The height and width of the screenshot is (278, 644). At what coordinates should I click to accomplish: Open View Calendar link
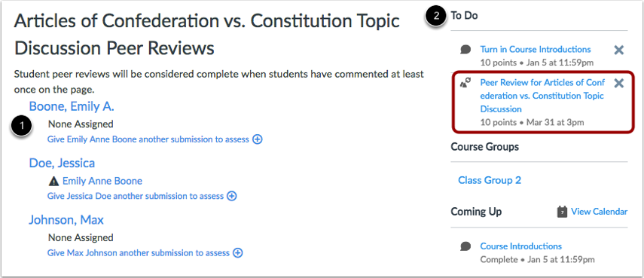point(600,212)
